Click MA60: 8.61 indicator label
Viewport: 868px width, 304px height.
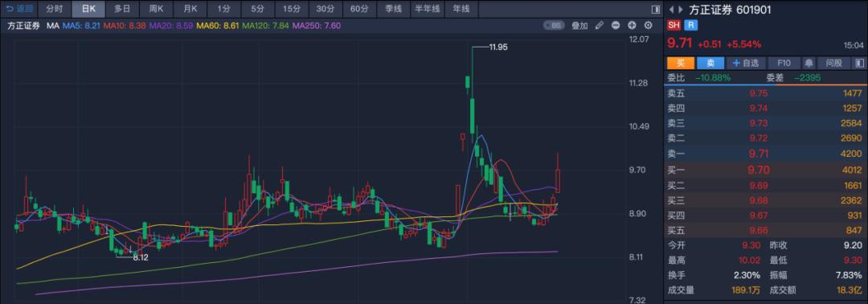(217, 26)
